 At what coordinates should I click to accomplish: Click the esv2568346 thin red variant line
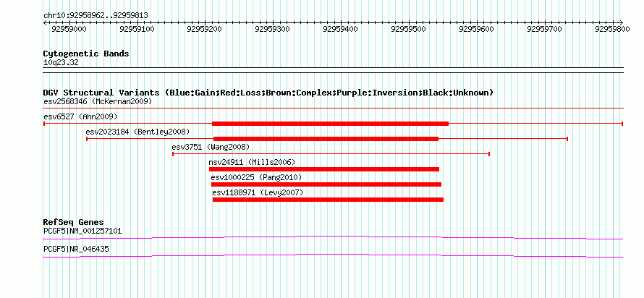coord(333,108)
